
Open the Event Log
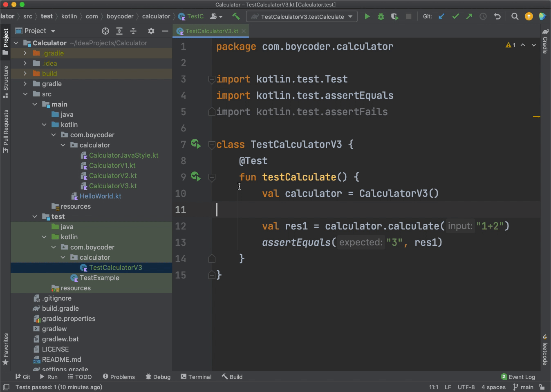pos(517,377)
